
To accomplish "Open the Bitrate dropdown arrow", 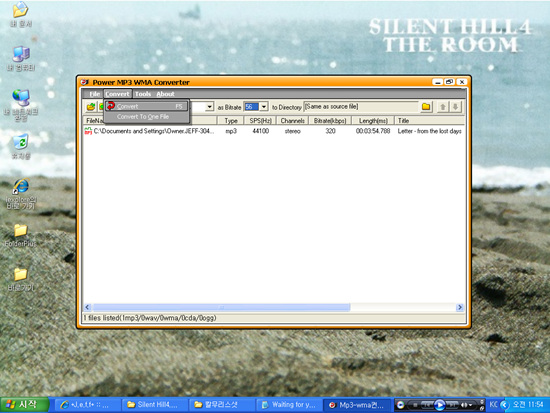I will coord(264,107).
